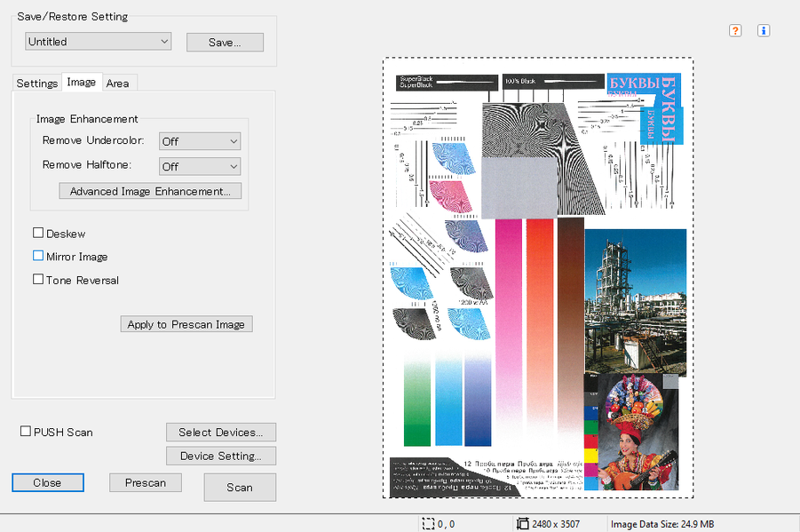The width and height of the screenshot is (800, 532).
Task: Toggle the Mirror Image checkbox
Action: [x=38, y=256]
